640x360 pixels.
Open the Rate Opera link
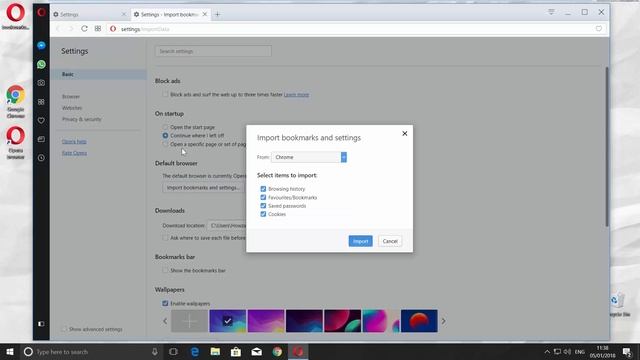74,153
